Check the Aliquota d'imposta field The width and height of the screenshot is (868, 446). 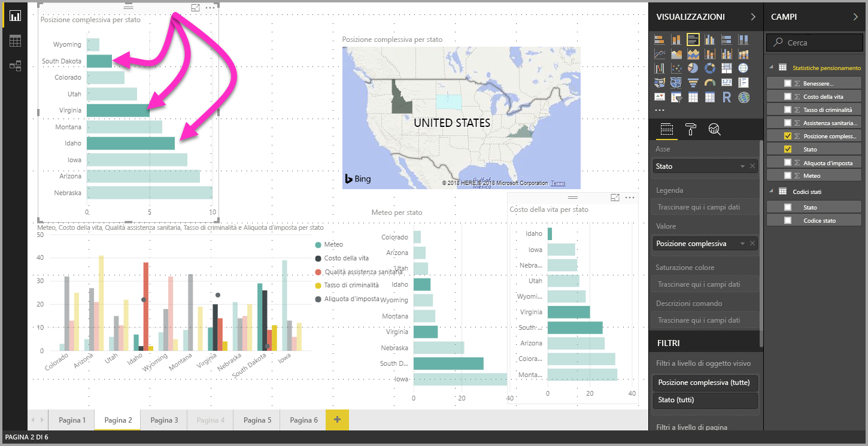pyautogui.click(x=788, y=162)
